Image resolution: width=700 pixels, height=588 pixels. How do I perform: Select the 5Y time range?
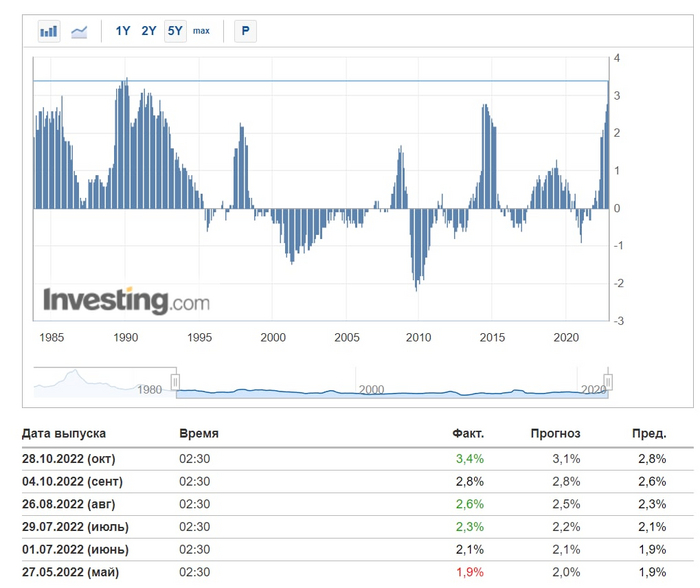pyautogui.click(x=175, y=31)
